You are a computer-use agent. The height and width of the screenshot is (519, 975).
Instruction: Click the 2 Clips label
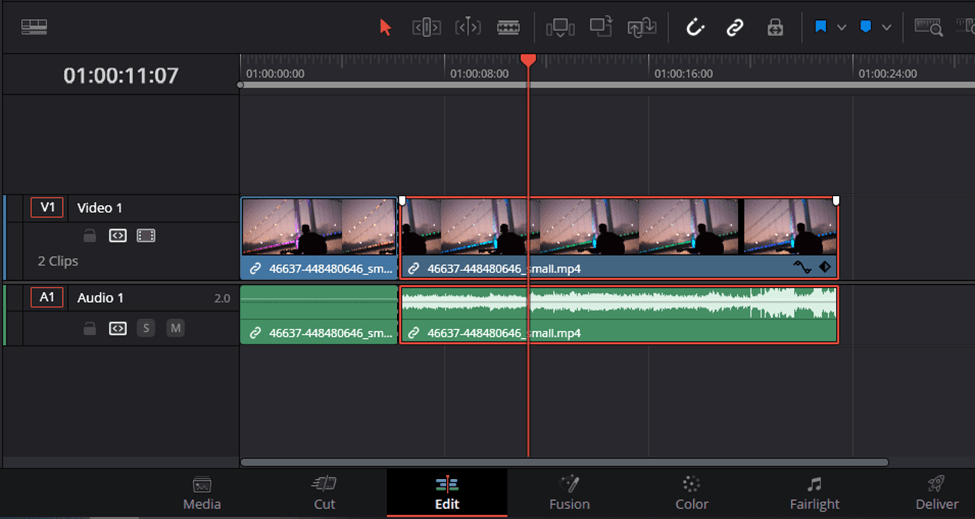[x=58, y=261]
